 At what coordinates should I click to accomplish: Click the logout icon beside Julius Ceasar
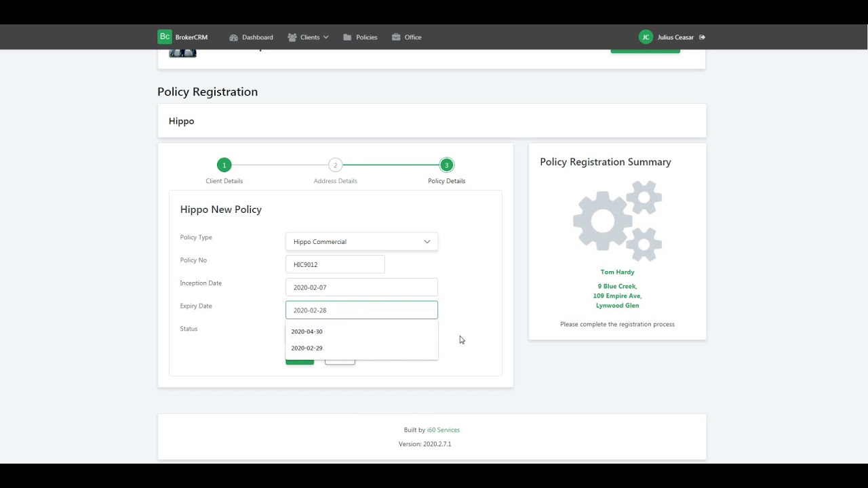pyautogui.click(x=703, y=37)
